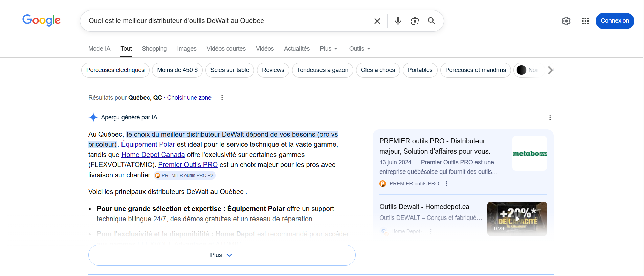644x276 pixels.
Task: Click inside the search query field
Action: 227,21
